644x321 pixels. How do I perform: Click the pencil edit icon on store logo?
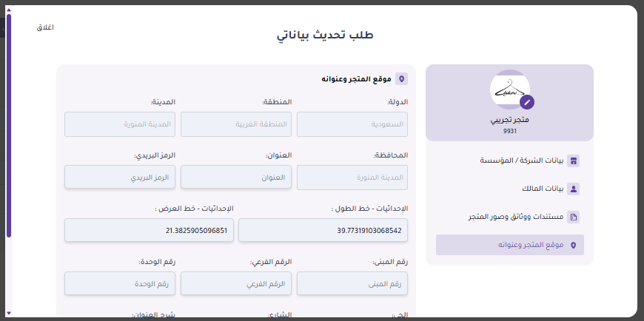coord(527,102)
